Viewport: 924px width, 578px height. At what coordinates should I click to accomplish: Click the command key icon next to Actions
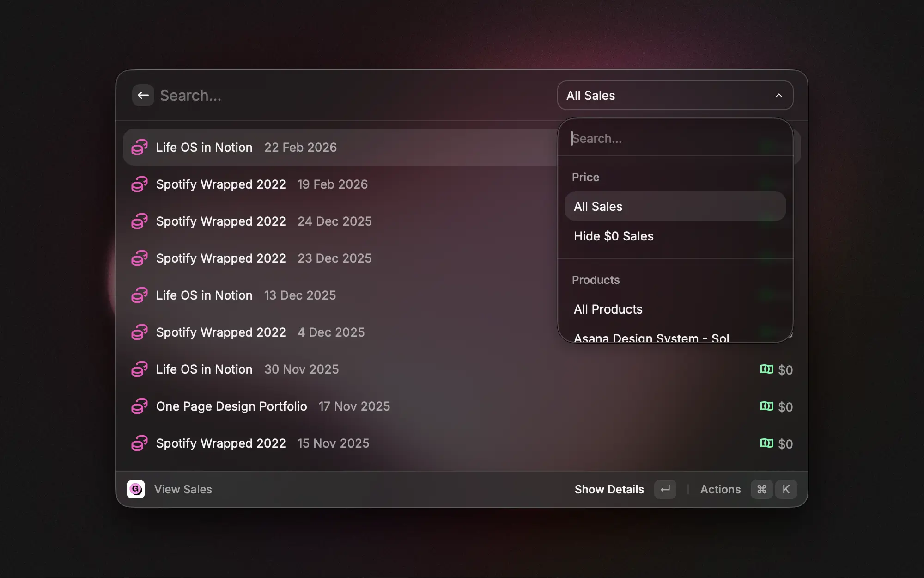[761, 489]
